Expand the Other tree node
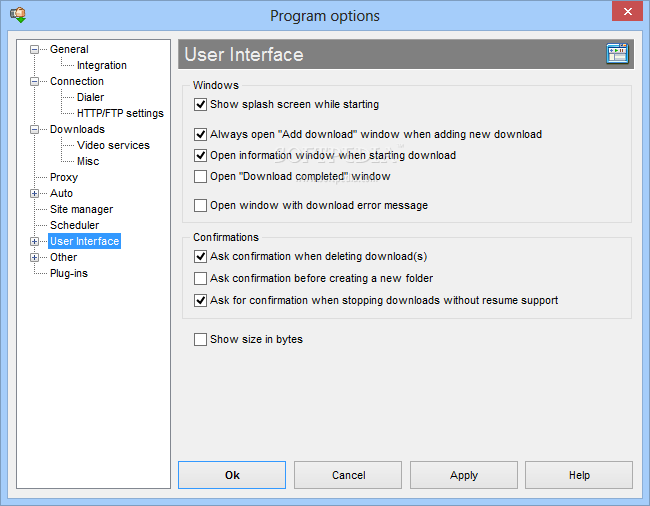Viewport: 650px width, 506px height. pos(34,258)
